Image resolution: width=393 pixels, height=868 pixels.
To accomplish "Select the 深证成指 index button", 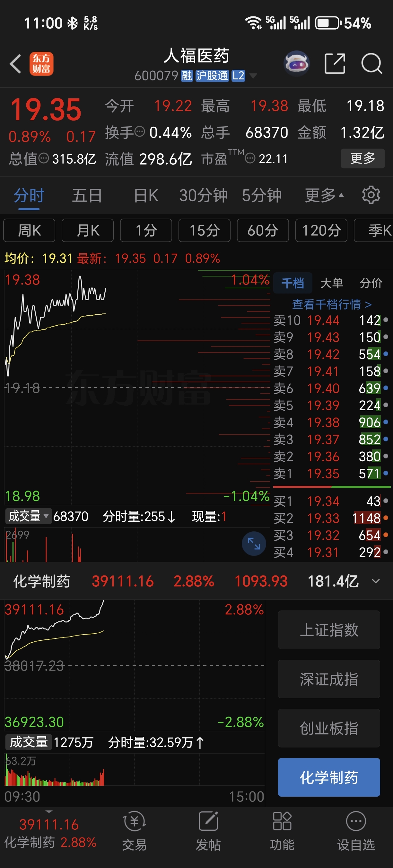I will point(329,679).
